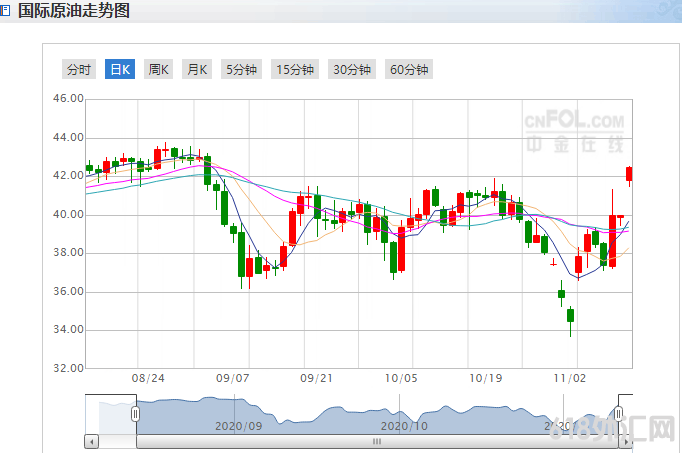The image size is (682, 453).
Task: Show the 月K monthly chart
Action: click(196, 70)
